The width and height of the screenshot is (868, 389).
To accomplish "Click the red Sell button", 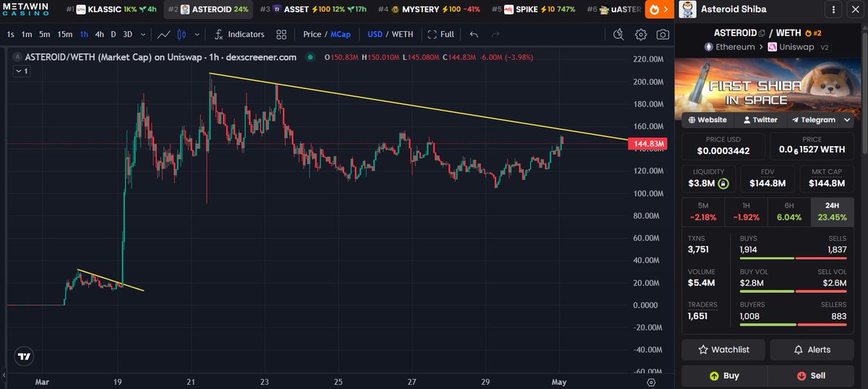I will point(812,376).
